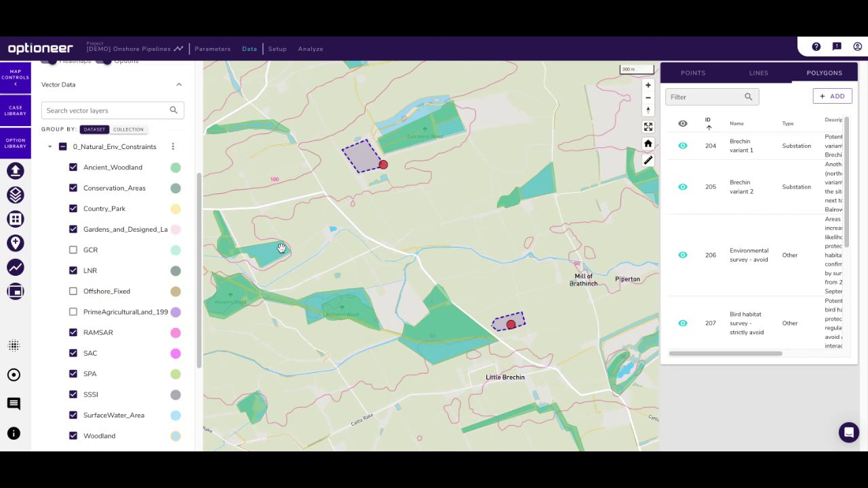Click the Add polygon button
Viewport: 868px width, 488px height.
(832, 96)
